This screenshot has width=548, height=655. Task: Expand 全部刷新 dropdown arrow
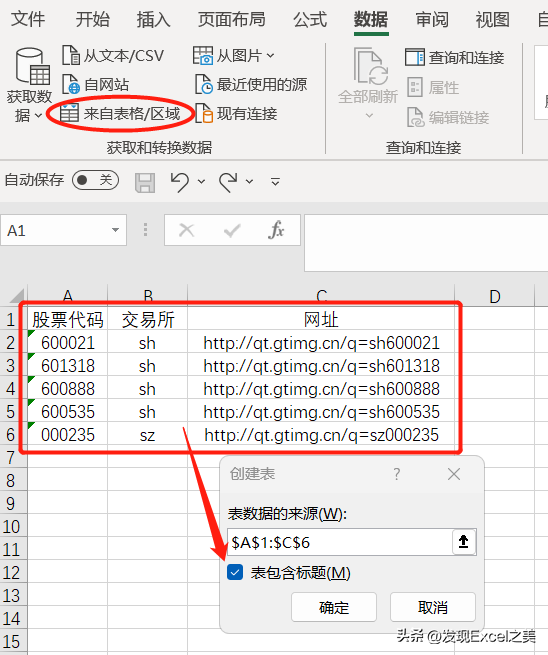pos(369,115)
